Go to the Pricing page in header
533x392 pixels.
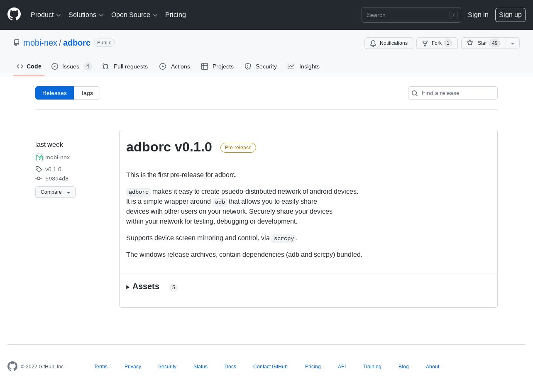click(176, 15)
